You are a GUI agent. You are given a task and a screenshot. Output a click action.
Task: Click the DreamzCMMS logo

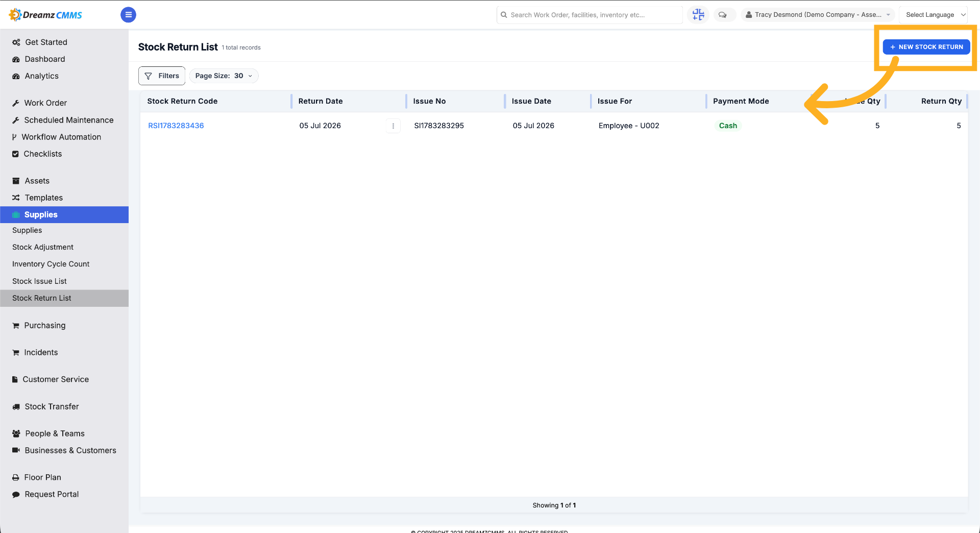[x=45, y=15]
